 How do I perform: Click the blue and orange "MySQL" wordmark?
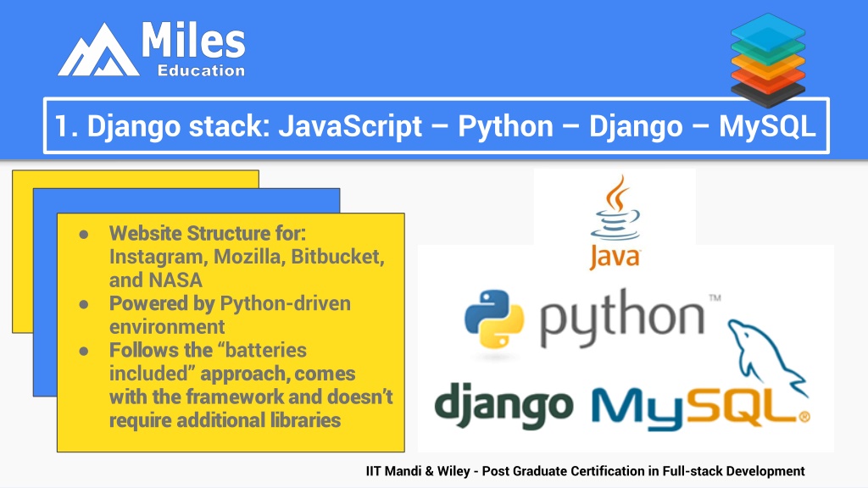(x=700, y=409)
